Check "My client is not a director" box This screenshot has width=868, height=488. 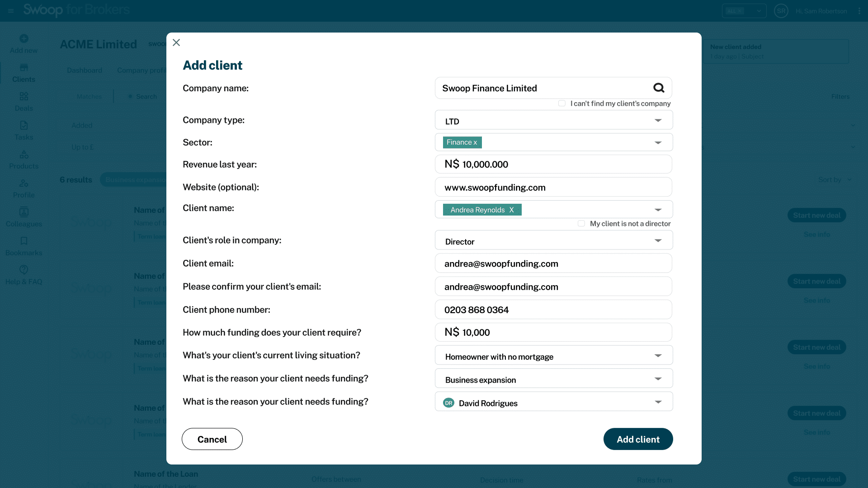pos(581,224)
